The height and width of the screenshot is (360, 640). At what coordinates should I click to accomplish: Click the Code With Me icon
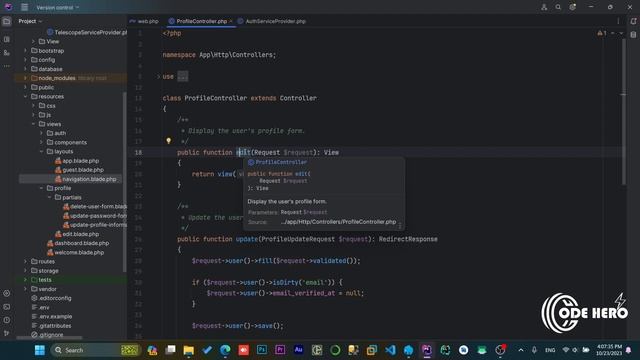tap(544, 7)
